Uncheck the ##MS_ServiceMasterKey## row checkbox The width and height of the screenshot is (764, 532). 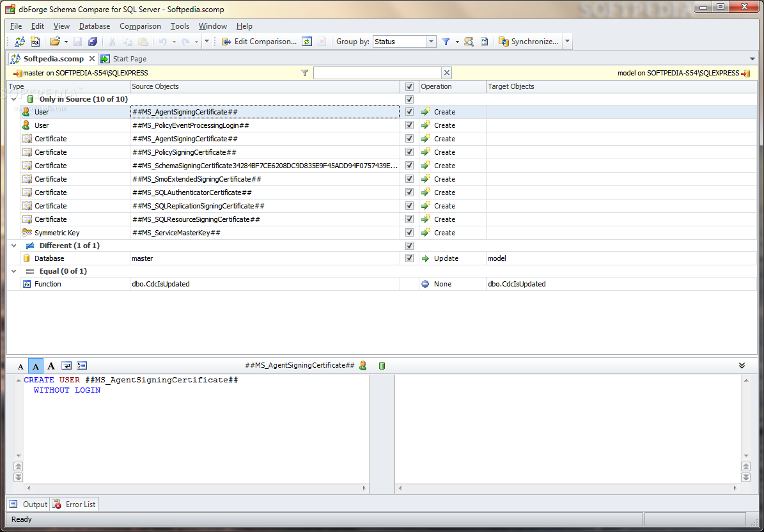coord(409,232)
